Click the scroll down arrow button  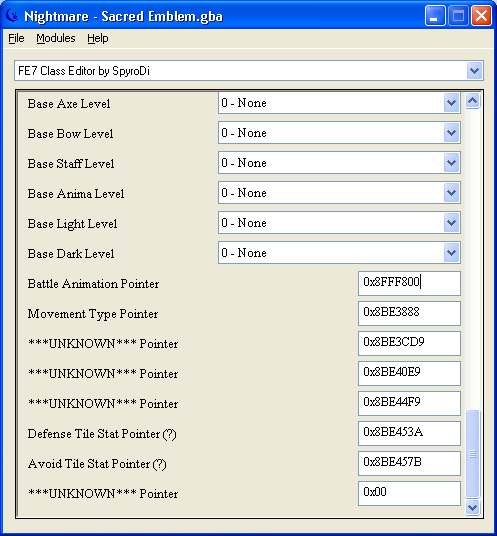[x=472, y=508]
